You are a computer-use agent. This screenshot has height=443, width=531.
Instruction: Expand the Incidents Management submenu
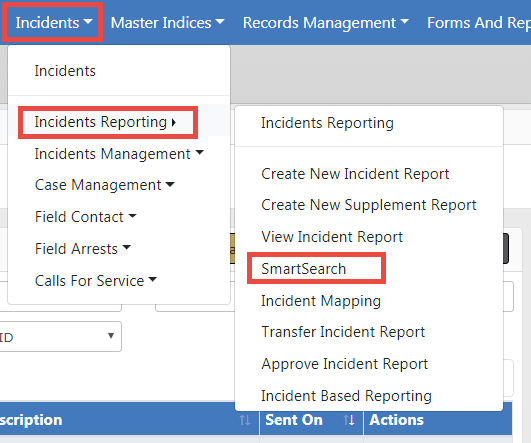[x=119, y=154]
